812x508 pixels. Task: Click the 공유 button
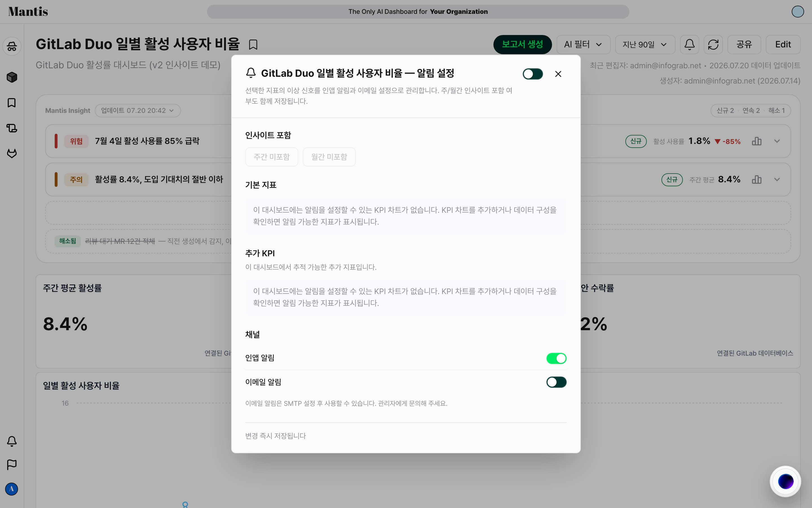pyautogui.click(x=744, y=44)
